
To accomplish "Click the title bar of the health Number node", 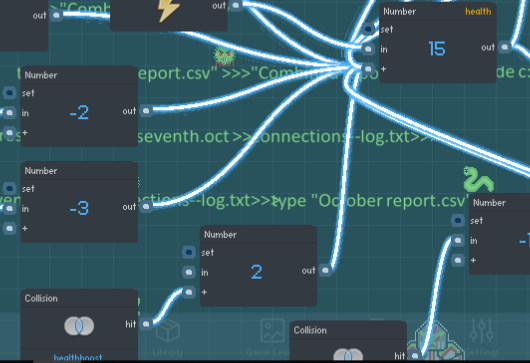I will (438, 12).
